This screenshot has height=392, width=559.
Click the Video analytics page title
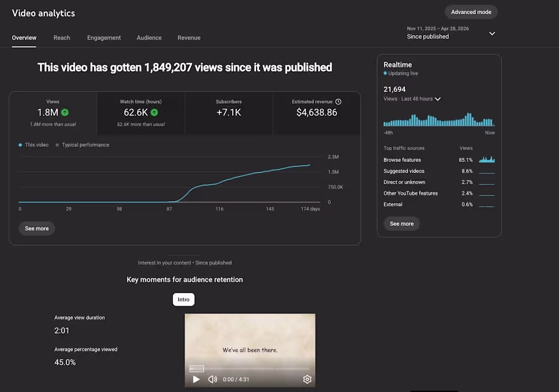[x=44, y=13]
